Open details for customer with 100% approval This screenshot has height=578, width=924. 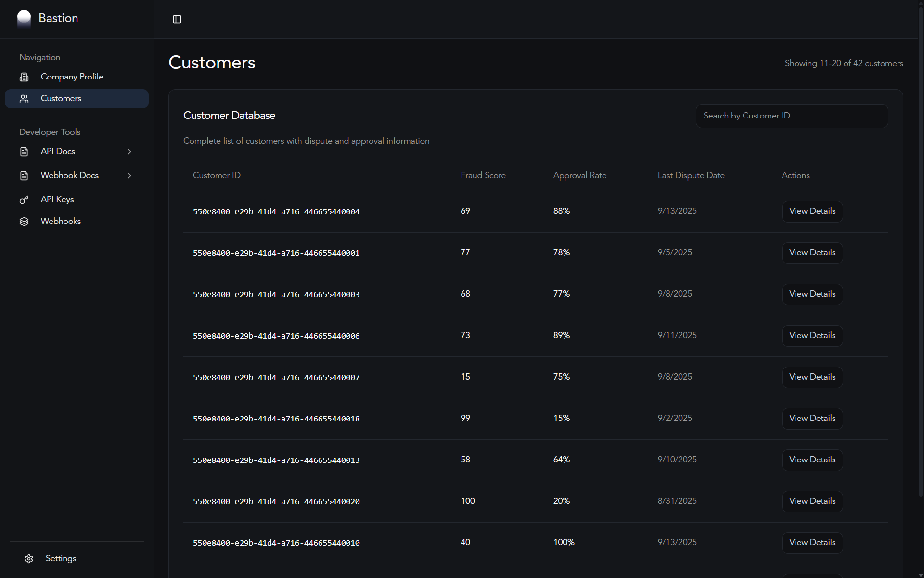coord(812,543)
